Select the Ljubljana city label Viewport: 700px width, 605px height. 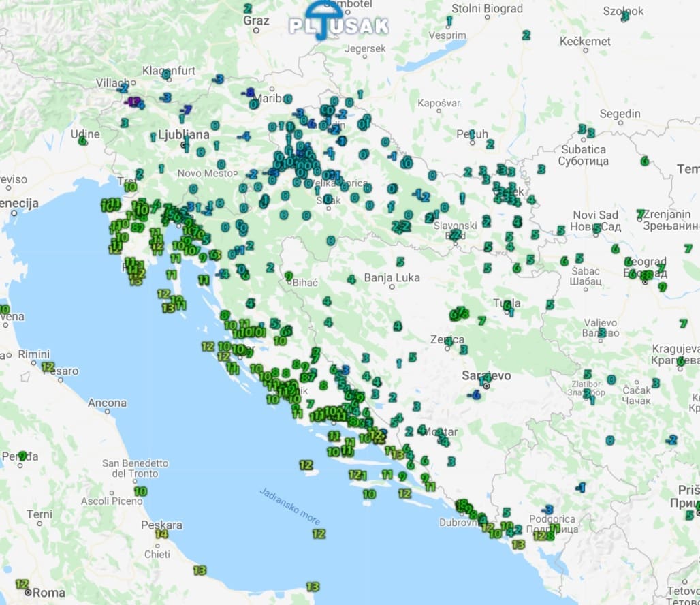182,135
